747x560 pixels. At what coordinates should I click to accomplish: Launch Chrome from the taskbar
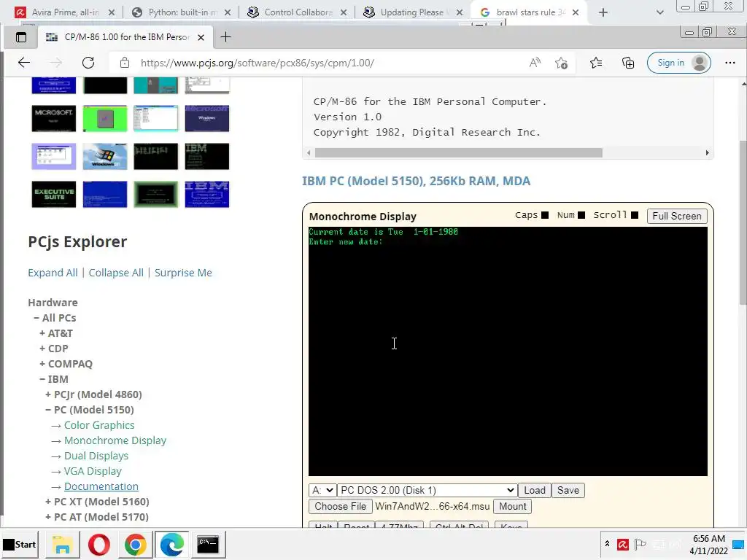click(135, 544)
